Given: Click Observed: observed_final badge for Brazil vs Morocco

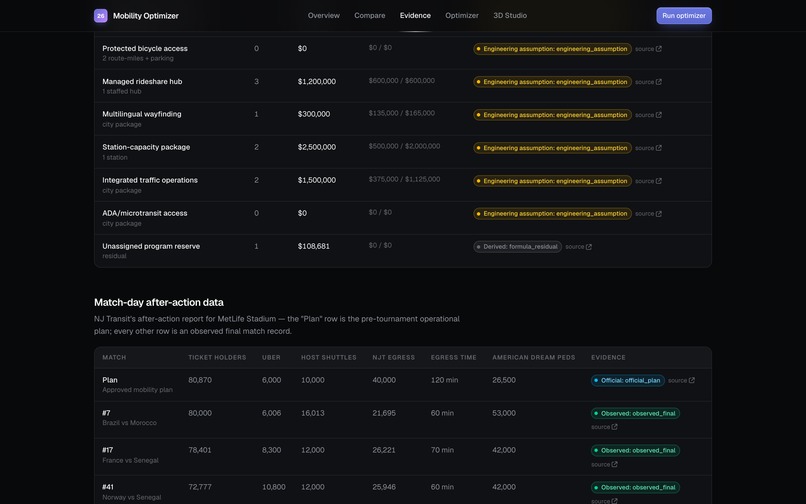Looking at the screenshot, I should click(635, 413).
